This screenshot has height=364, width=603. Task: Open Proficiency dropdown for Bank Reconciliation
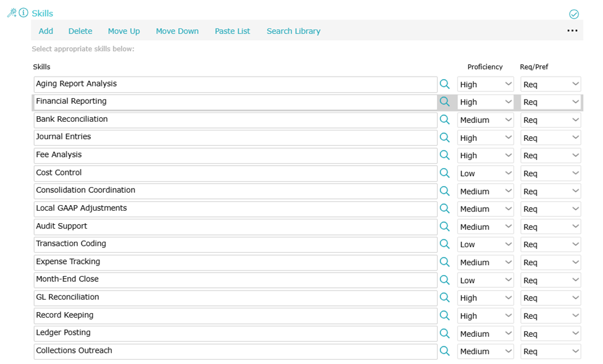(485, 120)
